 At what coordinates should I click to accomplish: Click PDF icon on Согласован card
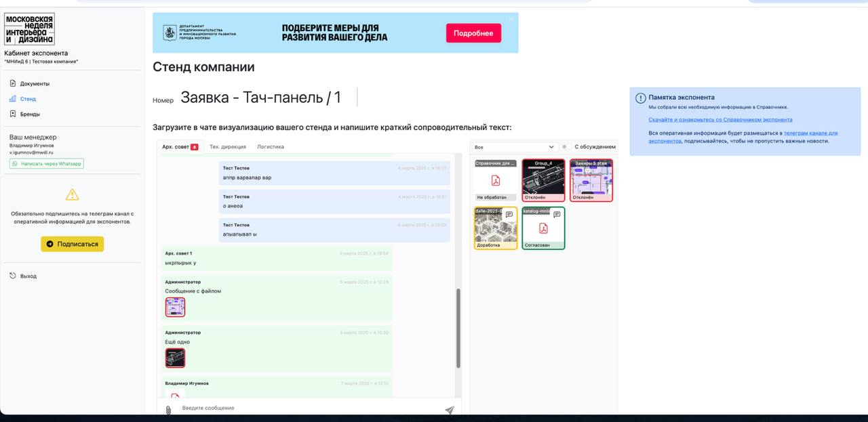(x=543, y=228)
